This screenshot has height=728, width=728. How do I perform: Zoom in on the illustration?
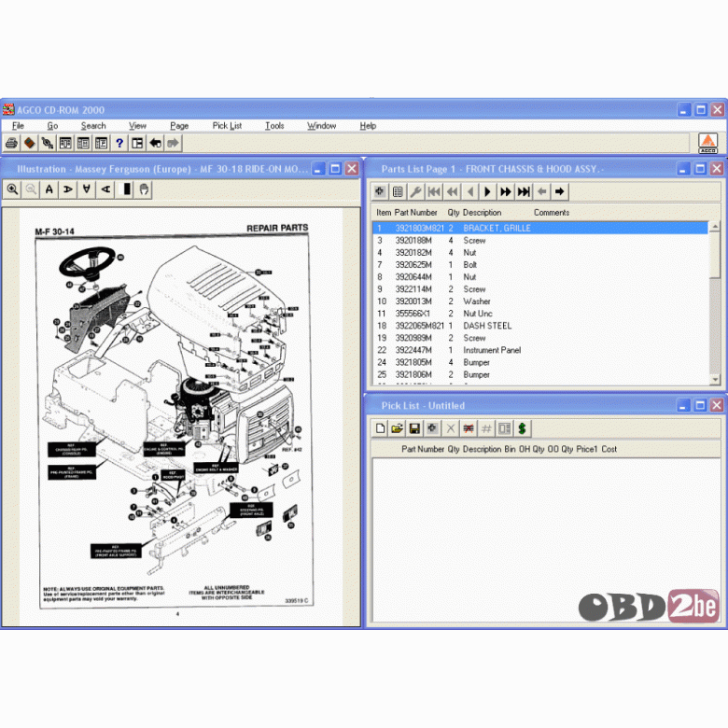pyautogui.click(x=12, y=189)
